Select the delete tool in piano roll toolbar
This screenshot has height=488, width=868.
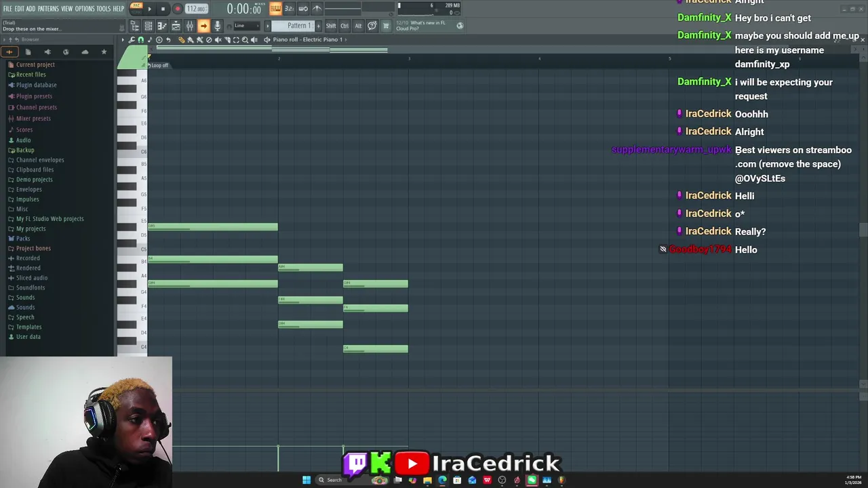point(209,40)
